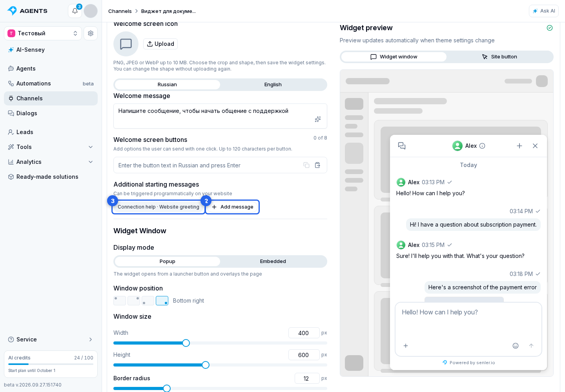Image resolution: width=565 pixels, height=392 pixels.
Task: Switch language tab to English
Action: [273, 85]
